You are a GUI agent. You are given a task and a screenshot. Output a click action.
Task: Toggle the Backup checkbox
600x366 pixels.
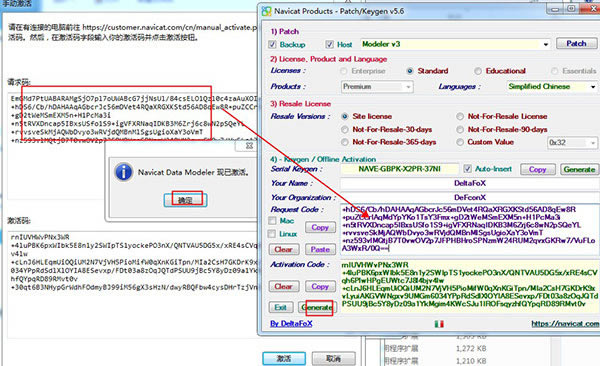(272, 44)
